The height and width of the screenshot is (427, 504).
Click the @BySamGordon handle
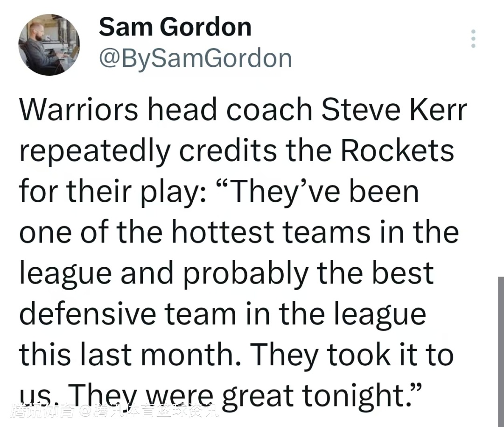[195, 58]
